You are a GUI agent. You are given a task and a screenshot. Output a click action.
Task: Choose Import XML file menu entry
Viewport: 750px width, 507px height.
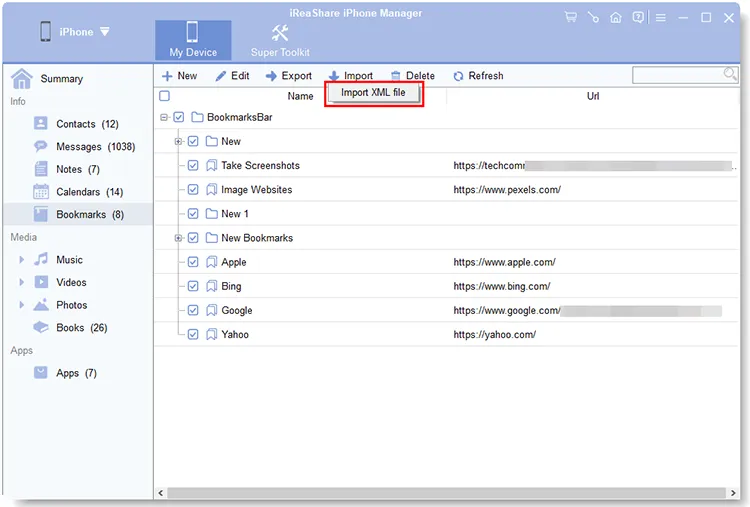point(373,92)
